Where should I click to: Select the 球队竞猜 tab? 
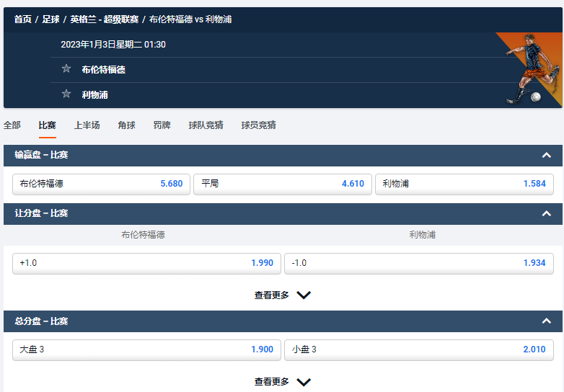(206, 125)
